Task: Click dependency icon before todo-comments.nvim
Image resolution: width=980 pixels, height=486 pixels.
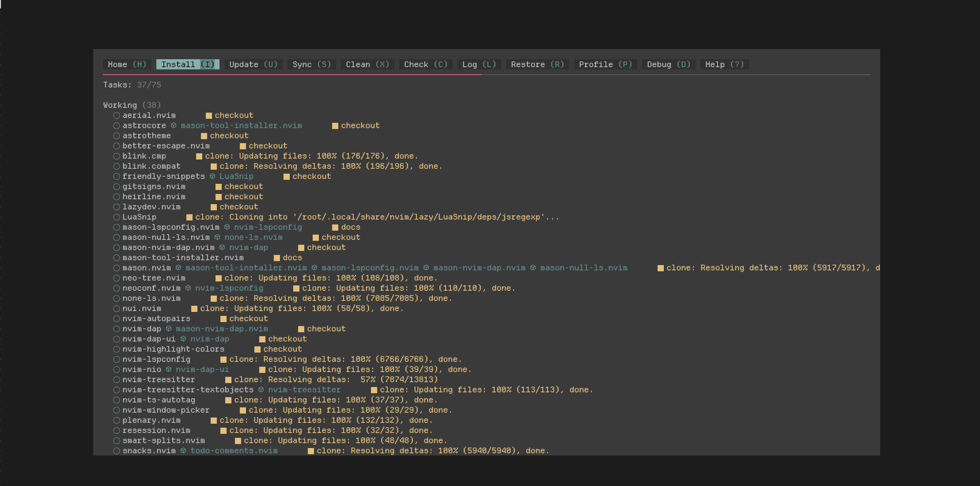Action: tap(183, 451)
